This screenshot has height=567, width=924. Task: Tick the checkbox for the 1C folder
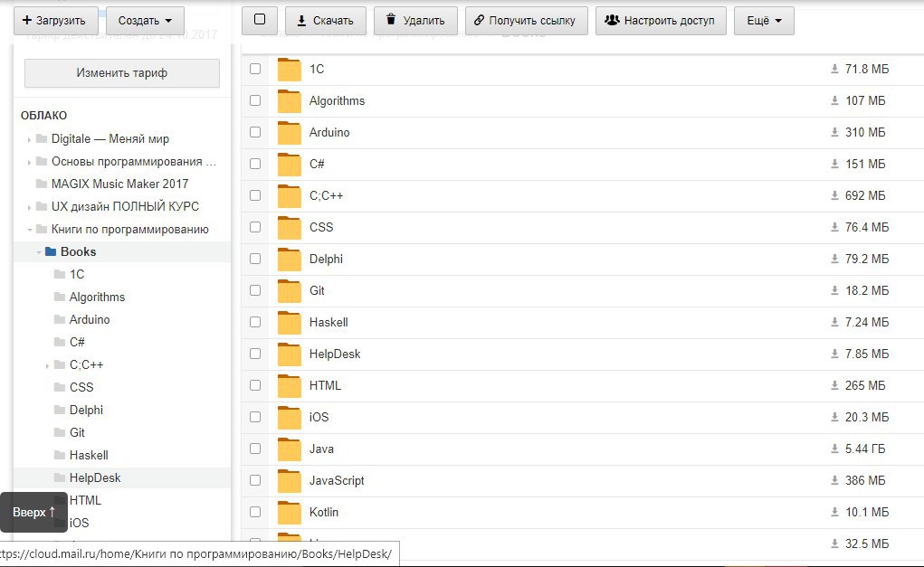pos(255,69)
